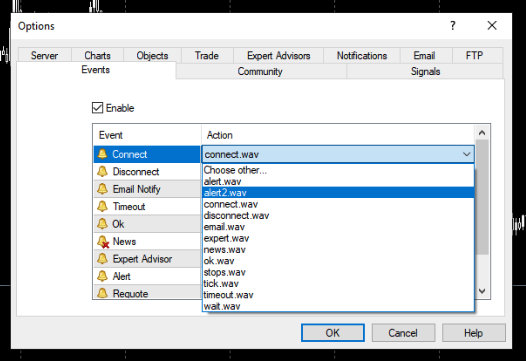
Task: Select stops.wav in the dropdown list
Action: click(338, 272)
